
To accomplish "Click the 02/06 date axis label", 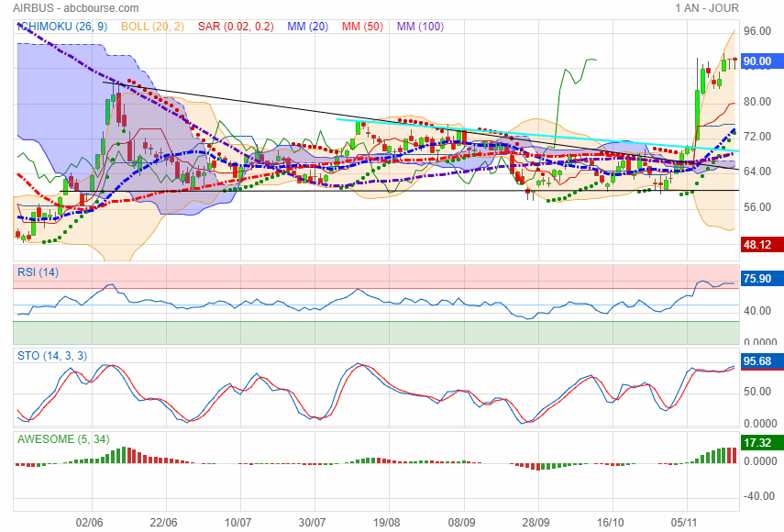I will 90,523.
